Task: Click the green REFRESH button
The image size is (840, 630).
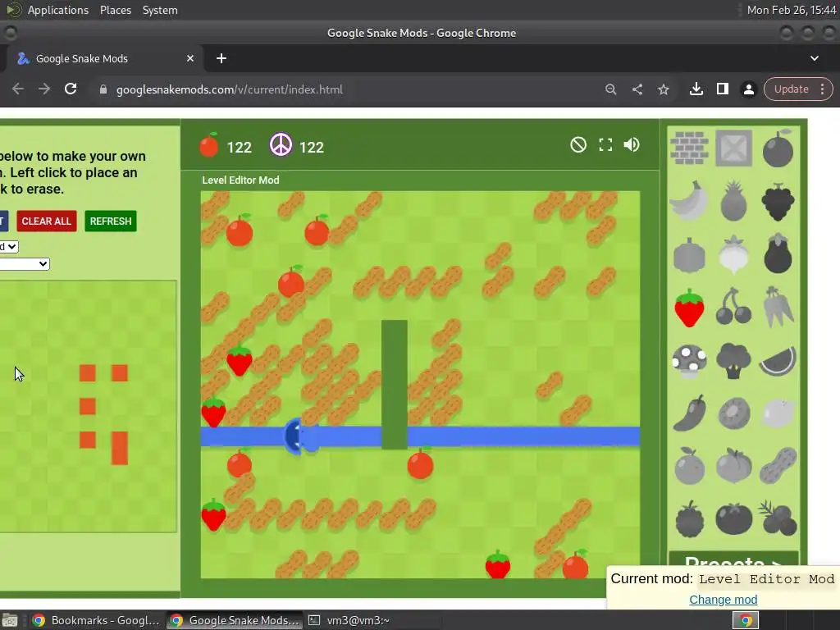Action: point(111,221)
